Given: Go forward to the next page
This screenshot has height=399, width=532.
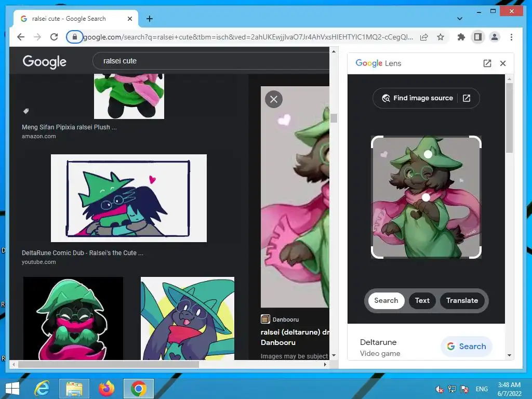Looking at the screenshot, I should [37, 37].
